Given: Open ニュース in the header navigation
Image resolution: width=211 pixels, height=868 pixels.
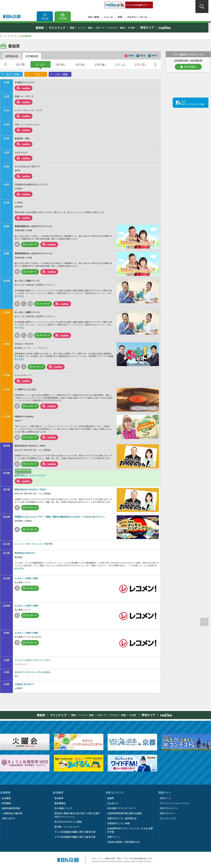Looking at the screenshot, I should coord(108,17).
